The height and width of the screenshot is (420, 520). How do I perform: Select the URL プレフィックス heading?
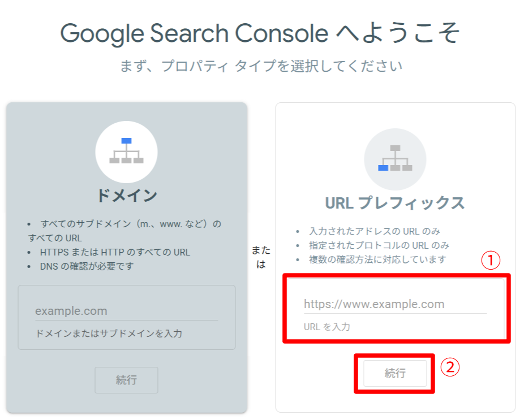(395, 203)
